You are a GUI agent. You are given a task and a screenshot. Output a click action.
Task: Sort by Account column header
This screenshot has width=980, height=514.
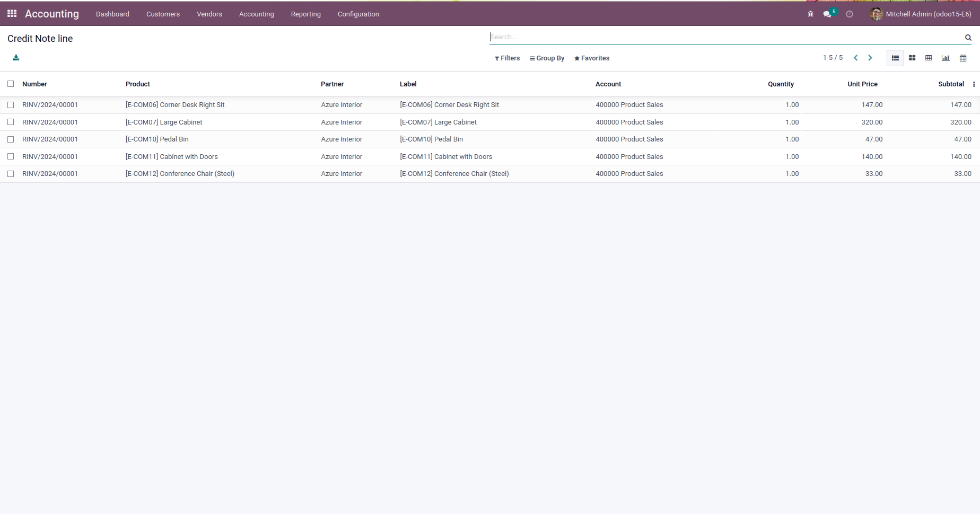point(608,84)
